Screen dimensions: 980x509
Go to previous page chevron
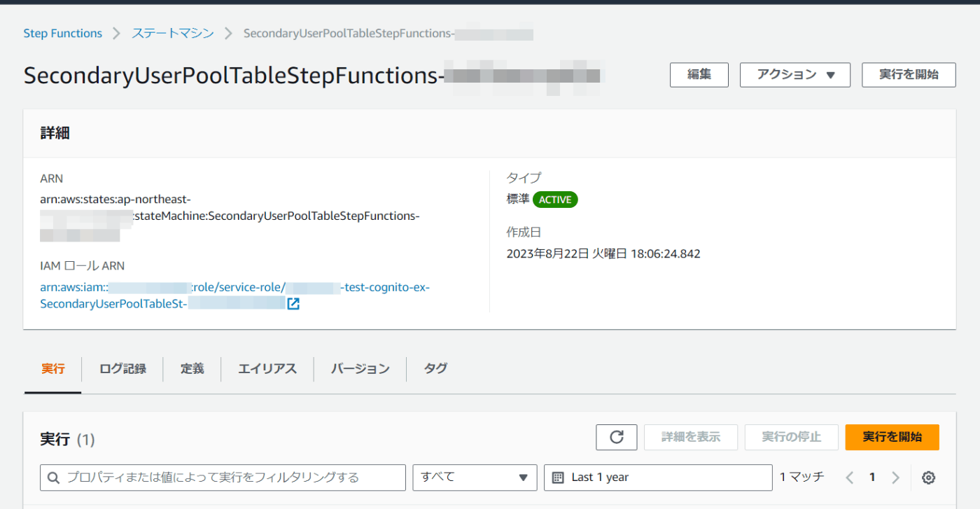850,477
